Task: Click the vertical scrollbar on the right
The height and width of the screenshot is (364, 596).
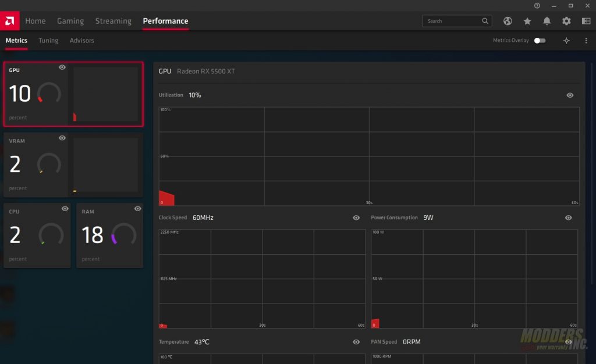Action: click(x=592, y=173)
